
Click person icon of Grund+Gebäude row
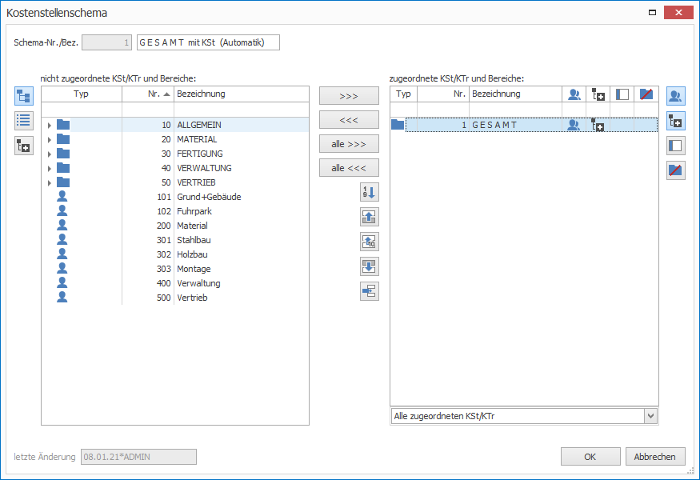tap(62, 196)
